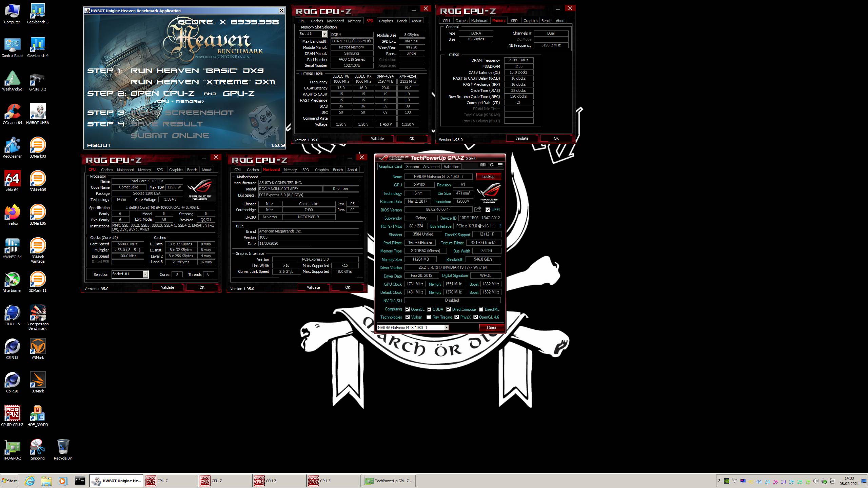868x488 pixels.
Task: Click the bus interface question mark in GPU-Z
Action: (500, 226)
